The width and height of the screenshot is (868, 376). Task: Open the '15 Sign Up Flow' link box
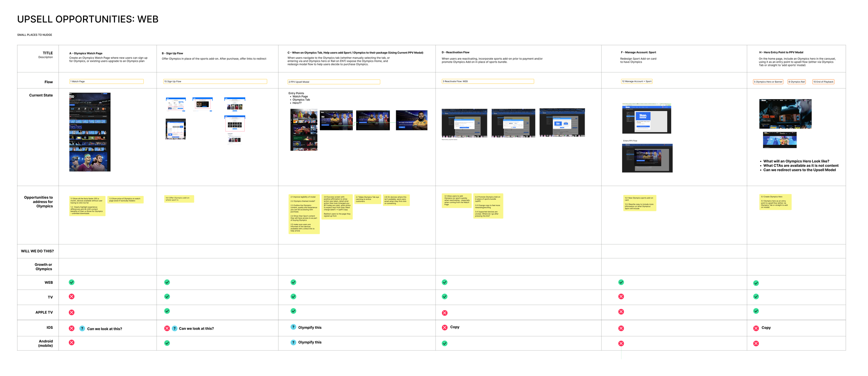(x=215, y=82)
